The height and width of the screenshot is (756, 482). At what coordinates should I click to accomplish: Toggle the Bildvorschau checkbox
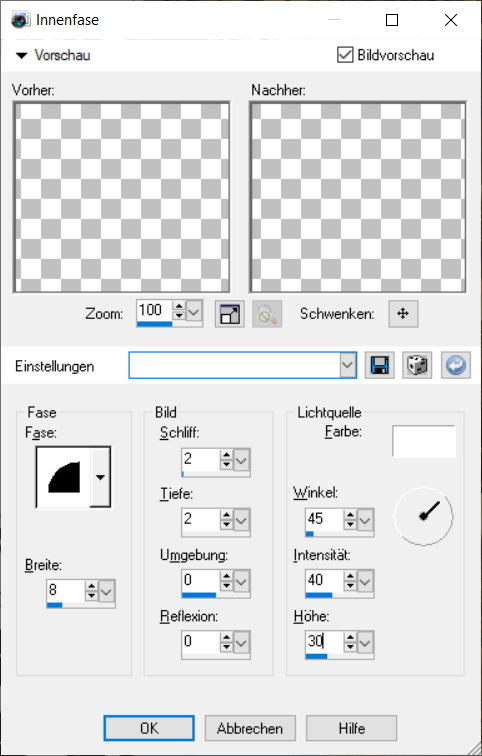click(x=345, y=54)
